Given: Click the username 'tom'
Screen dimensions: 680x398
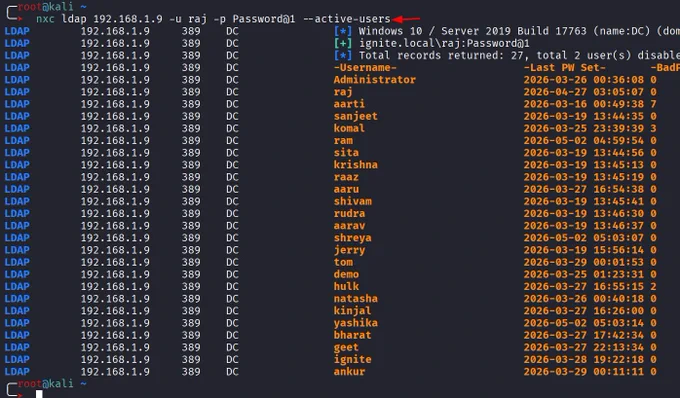Looking at the screenshot, I should pyautogui.click(x=343, y=262).
